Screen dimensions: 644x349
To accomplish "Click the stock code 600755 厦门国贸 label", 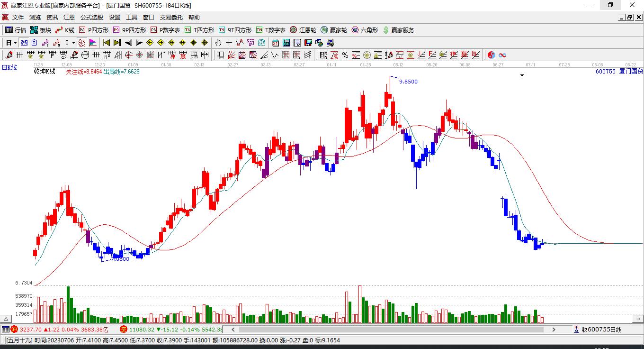I will [619, 71].
